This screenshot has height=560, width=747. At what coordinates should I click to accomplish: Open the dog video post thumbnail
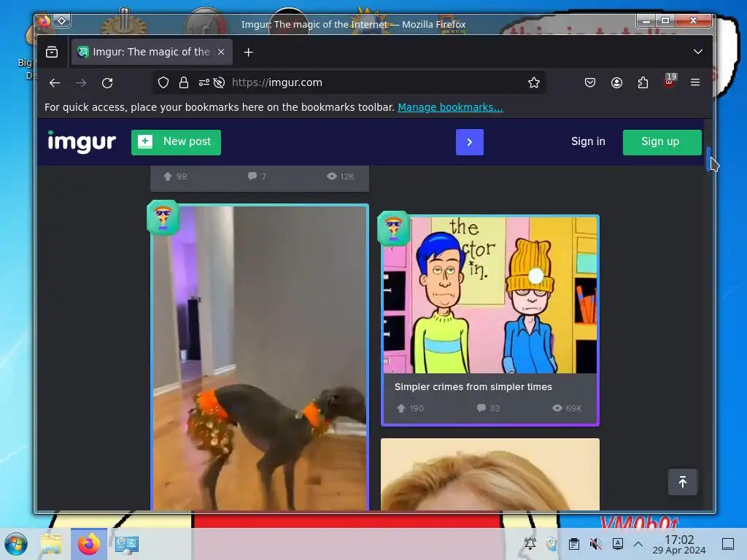coord(260,358)
